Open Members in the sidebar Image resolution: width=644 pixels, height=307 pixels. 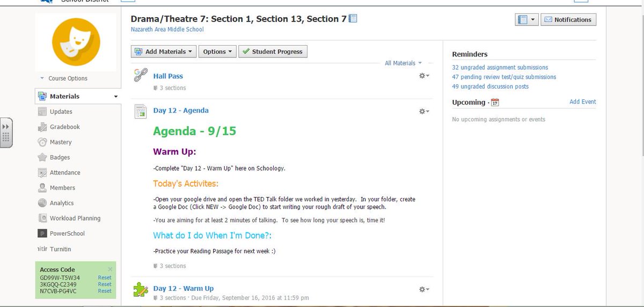point(63,188)
